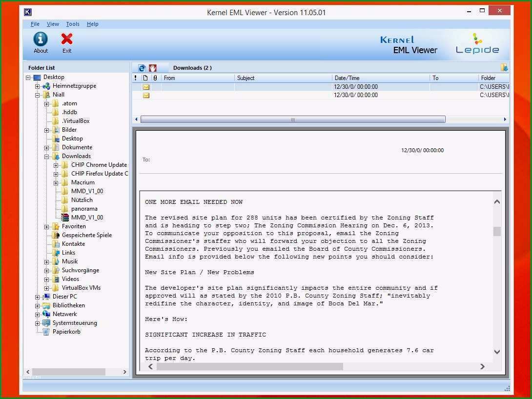Click the Systemsteuerung icon
The image size is (532, 399).
(46, 323)
